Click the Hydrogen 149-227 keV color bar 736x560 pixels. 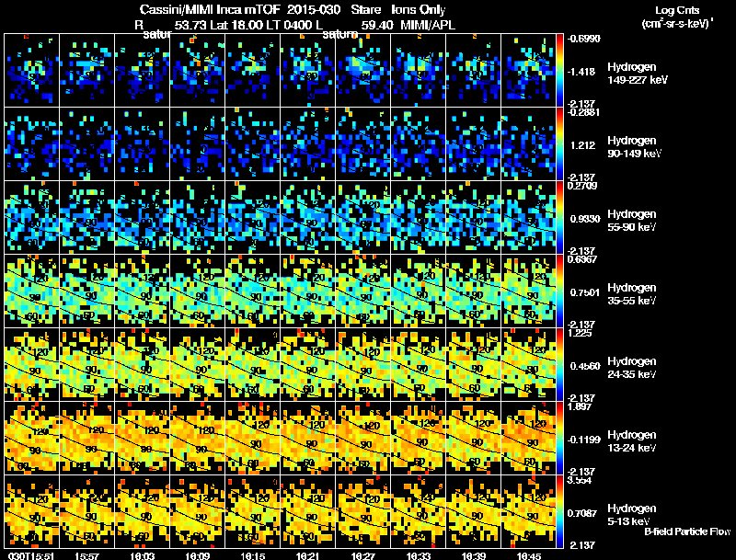click(x=560, y=71)
